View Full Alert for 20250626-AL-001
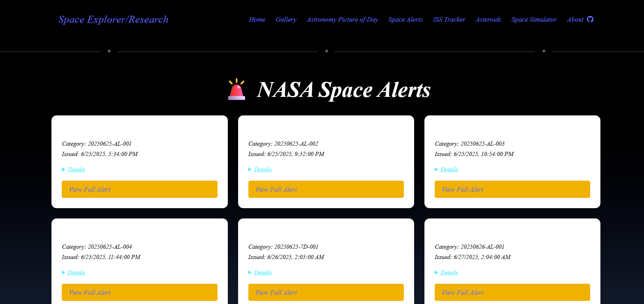The height and width of the screenshot is (304, 644). pyautogui.click(x=512, y=292)
